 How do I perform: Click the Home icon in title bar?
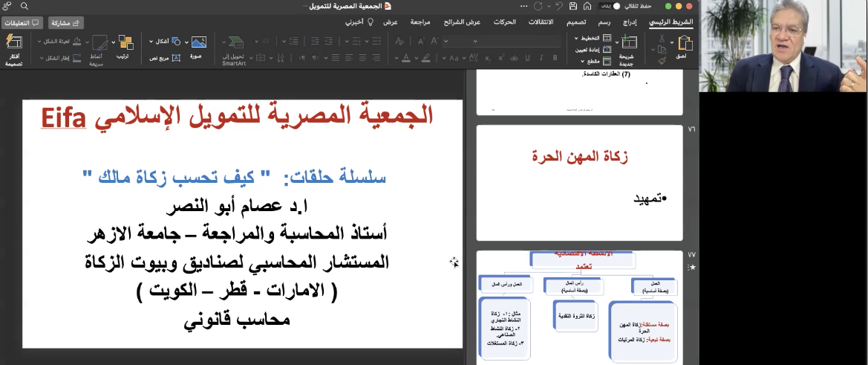[587, 6]
